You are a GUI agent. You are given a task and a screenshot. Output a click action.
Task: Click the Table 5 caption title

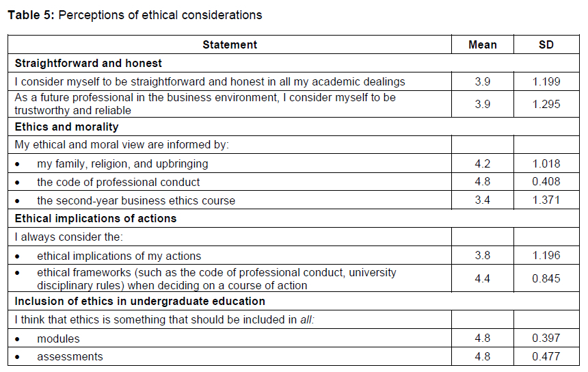pos(135,15)
